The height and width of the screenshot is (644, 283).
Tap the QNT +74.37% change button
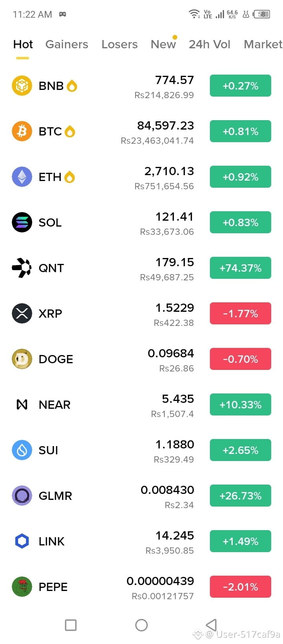pyautogui.click(x=241, y=268)
